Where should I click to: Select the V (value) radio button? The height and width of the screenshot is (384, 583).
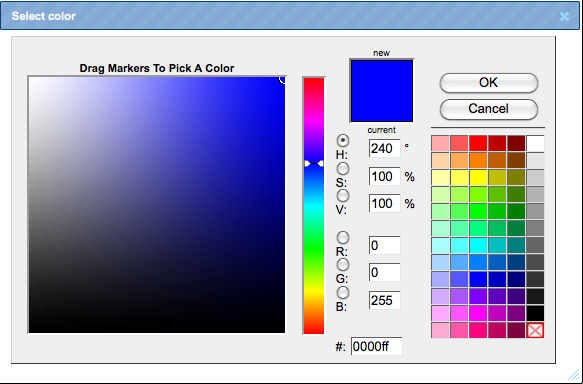click(343, 196)
